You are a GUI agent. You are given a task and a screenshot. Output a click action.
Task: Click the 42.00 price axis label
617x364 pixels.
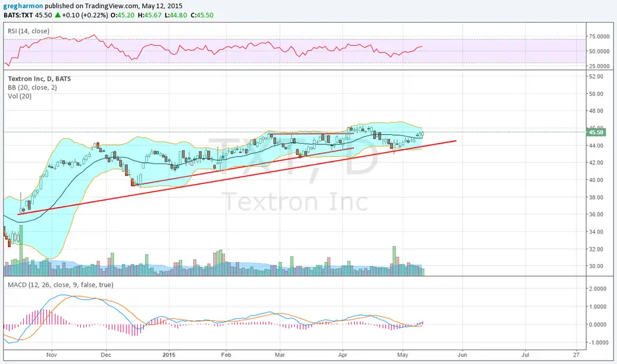click(x=596, y=163)
